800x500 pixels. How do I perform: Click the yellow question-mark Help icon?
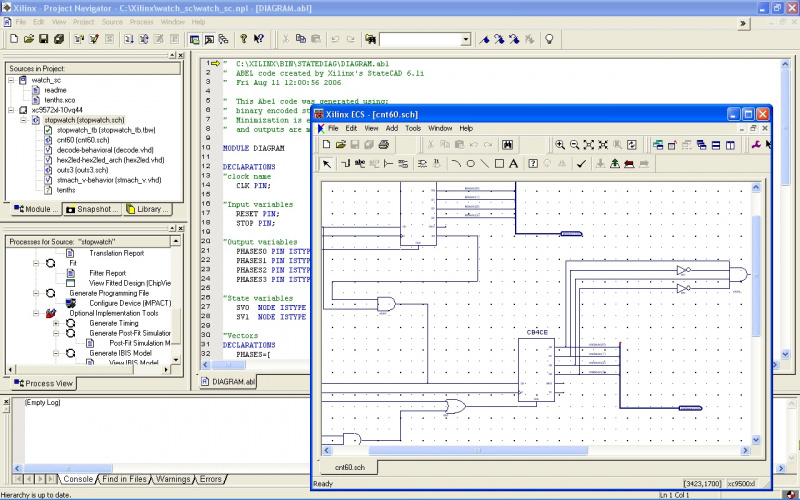[243, 39]
